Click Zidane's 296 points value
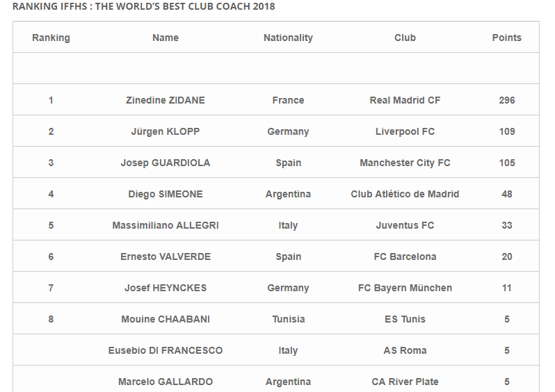Image resolution: width=555 pixels, height=392 pixels. [506, 100]
